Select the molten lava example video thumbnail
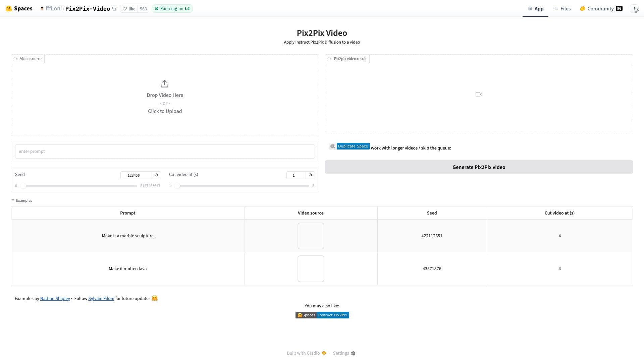The width and height of the screenshot is (644, 362). (311, 269)
